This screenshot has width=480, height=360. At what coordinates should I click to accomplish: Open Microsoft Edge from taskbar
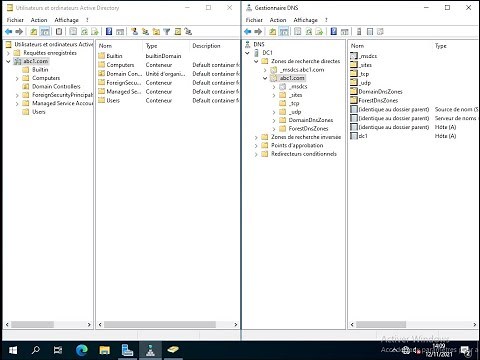pos(82,350)
